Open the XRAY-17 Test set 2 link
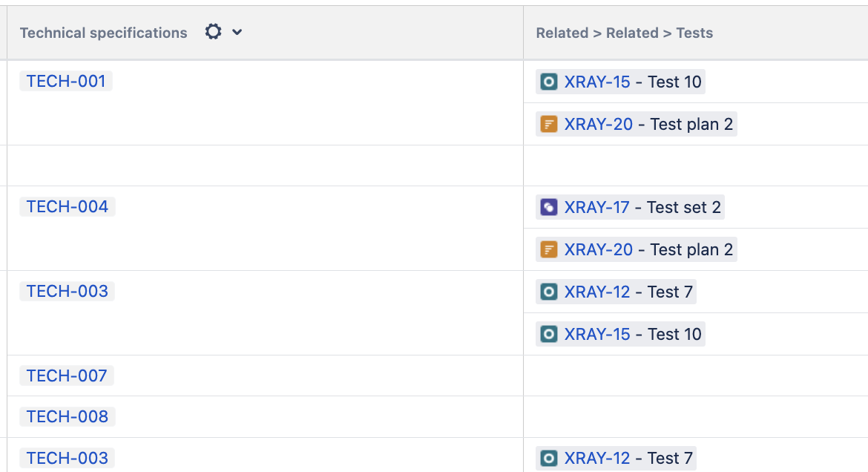The height and width of the screenshot is (472, 868). pyautogui.click(x=596, y=207)
